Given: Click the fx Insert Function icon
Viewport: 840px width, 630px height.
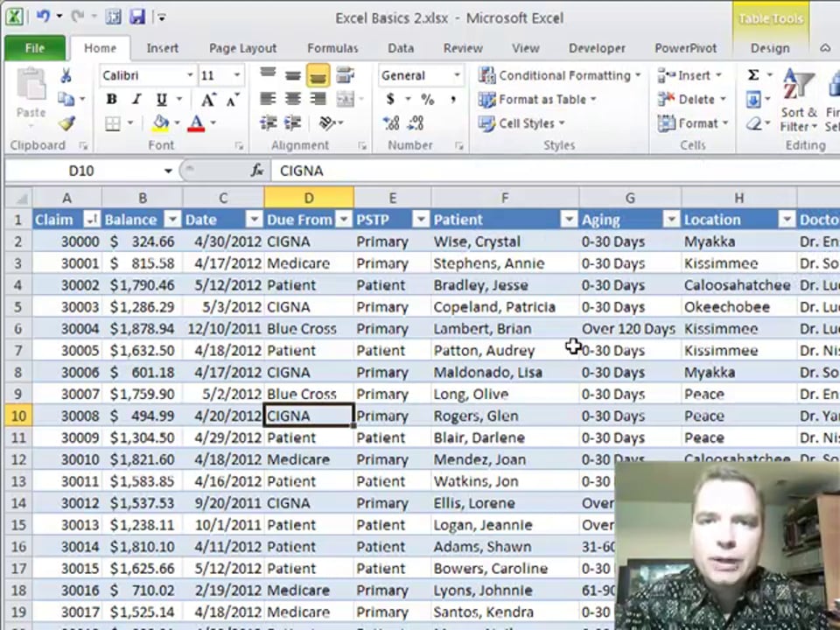Looking at the screenshot, I should click(x=257, y=171).
